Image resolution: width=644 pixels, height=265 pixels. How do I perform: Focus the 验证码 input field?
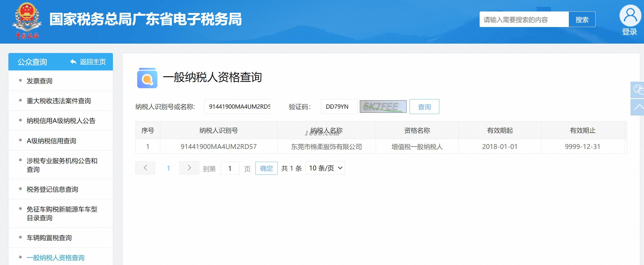pos(339,107)
